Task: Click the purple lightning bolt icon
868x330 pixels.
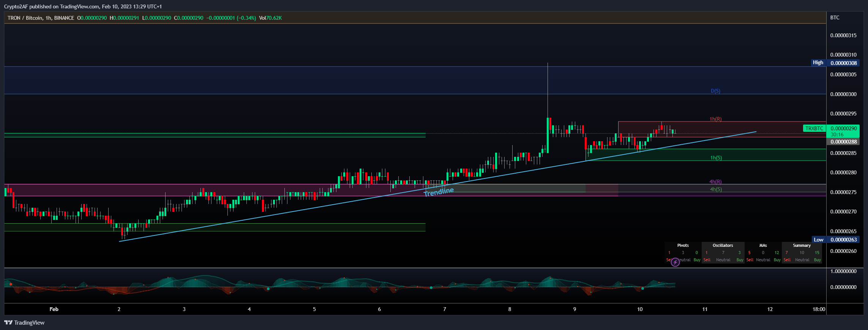Action: (675, 262)
